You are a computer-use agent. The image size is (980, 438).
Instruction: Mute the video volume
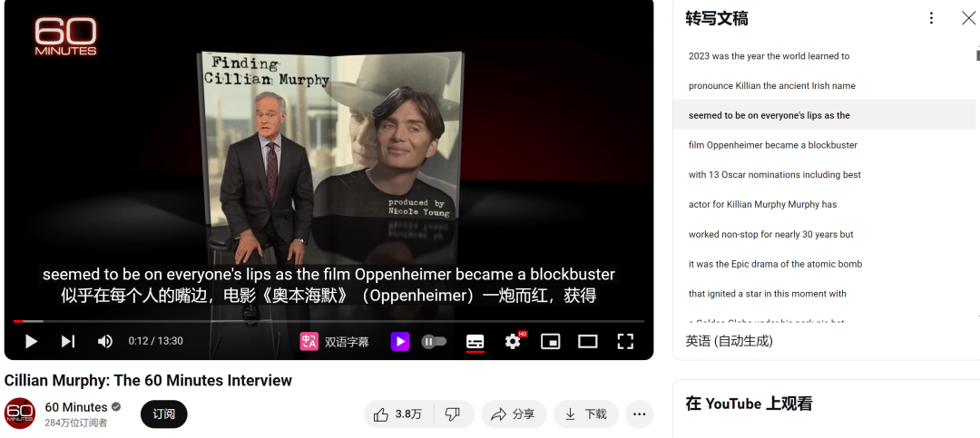click(105, 341)
